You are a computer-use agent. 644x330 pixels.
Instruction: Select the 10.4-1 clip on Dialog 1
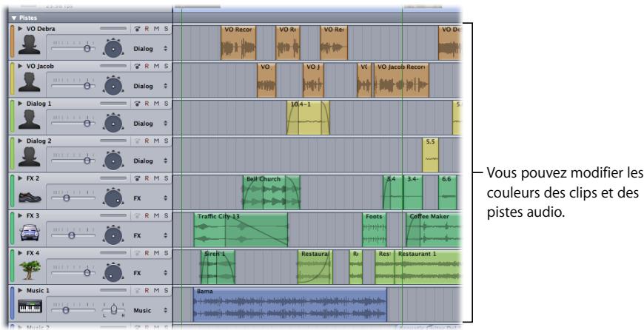pyautogui.click(x=308, y=118)
